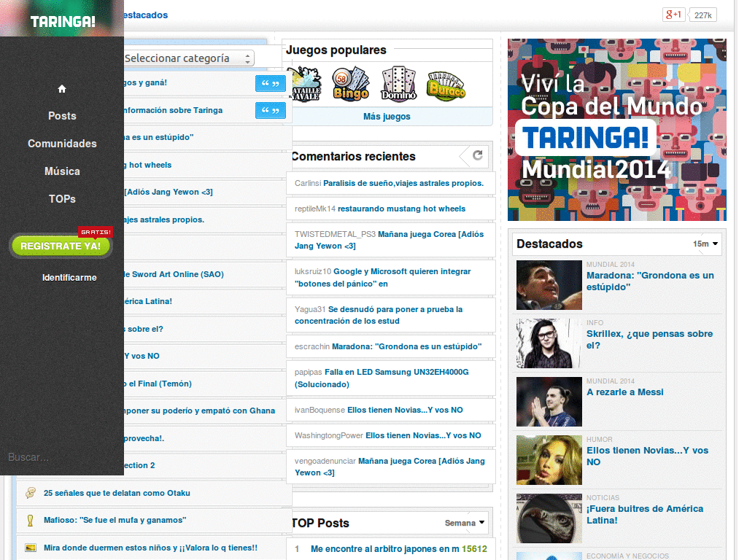747x560 pixels.
Task: Click username Carlinsi in recent comments
Action: click(308, 183)
